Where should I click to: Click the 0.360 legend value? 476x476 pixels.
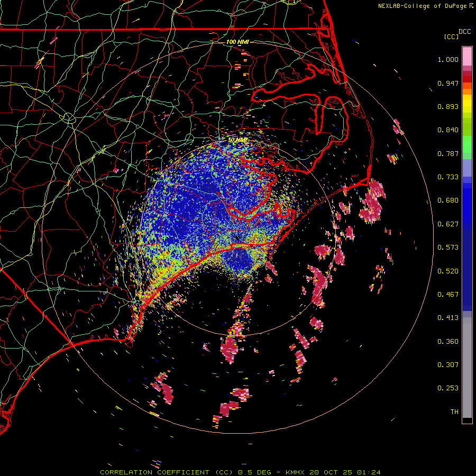click(448, 342)
